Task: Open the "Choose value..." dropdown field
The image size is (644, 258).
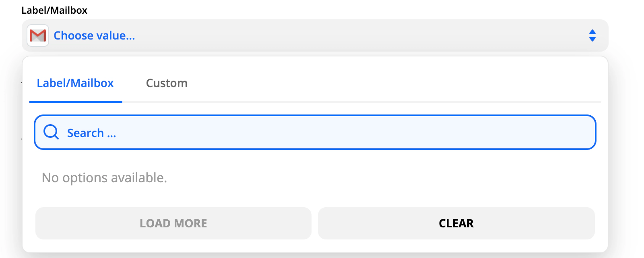Action: (x=314, y=35)
